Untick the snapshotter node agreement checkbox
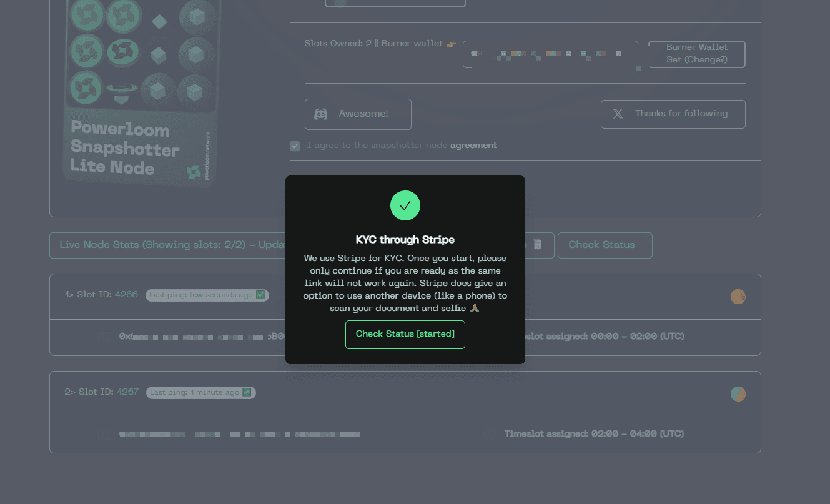830x504 pixels. [295, 146]
